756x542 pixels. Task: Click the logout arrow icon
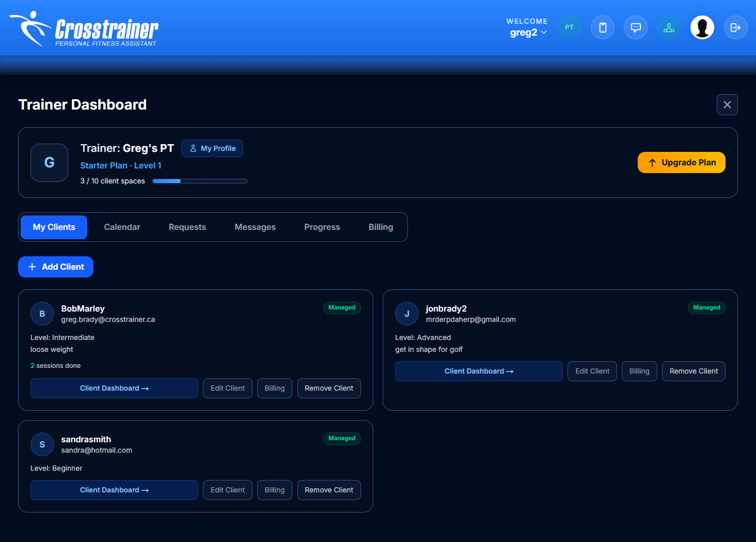(x=736, y=27)
